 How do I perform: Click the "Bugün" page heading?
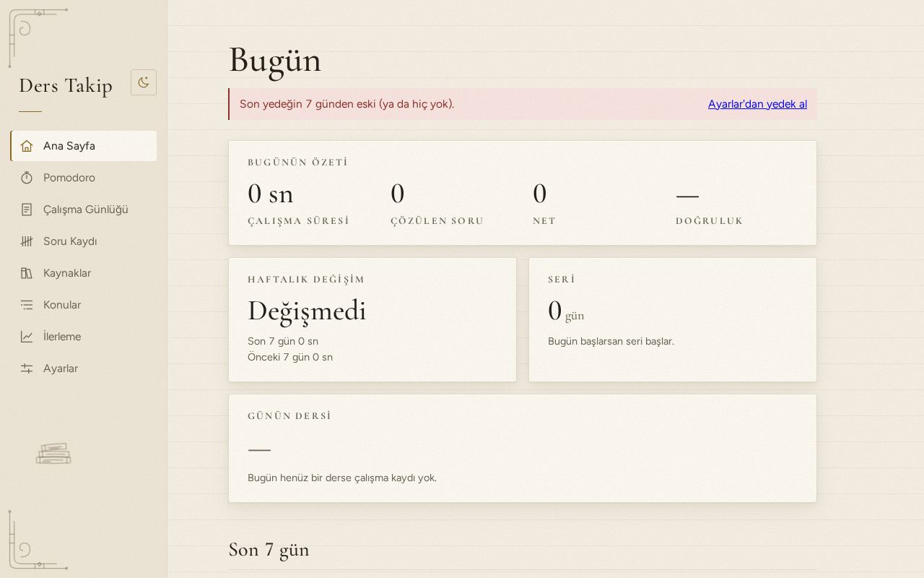275,60
